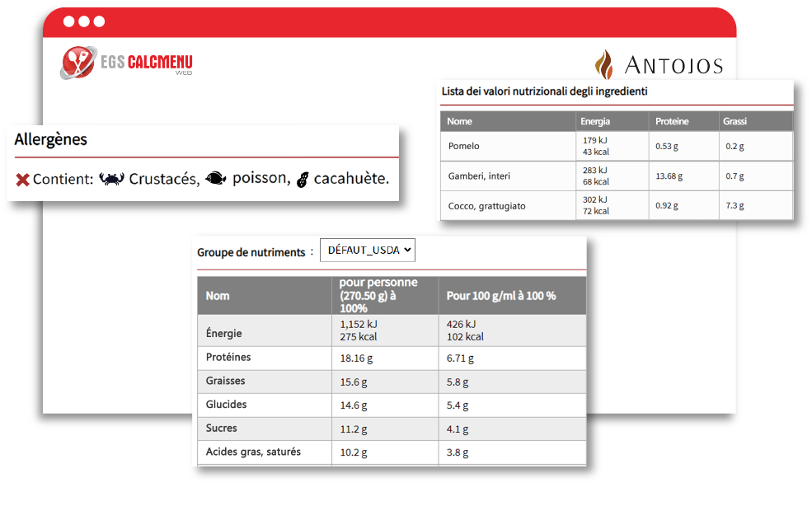Click the 14.6 g Glucides value
The image size is (812, 520).
pos(354,405)
